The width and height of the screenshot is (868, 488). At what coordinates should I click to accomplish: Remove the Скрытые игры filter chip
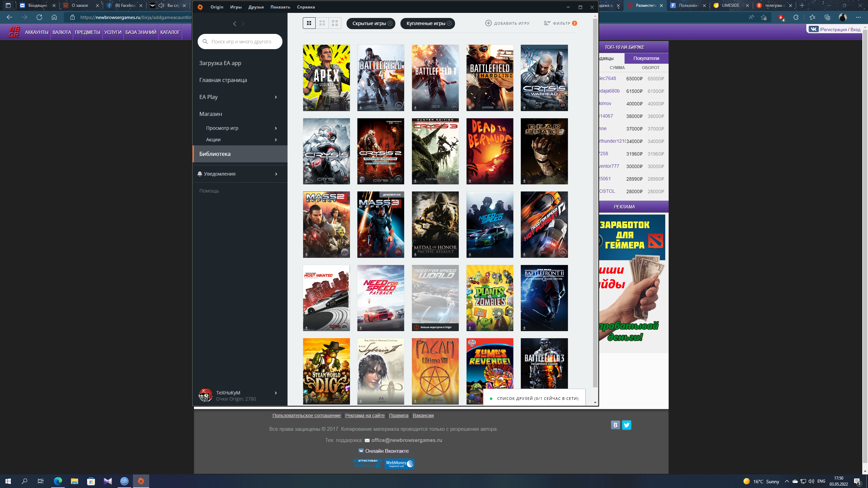point(390,23)
